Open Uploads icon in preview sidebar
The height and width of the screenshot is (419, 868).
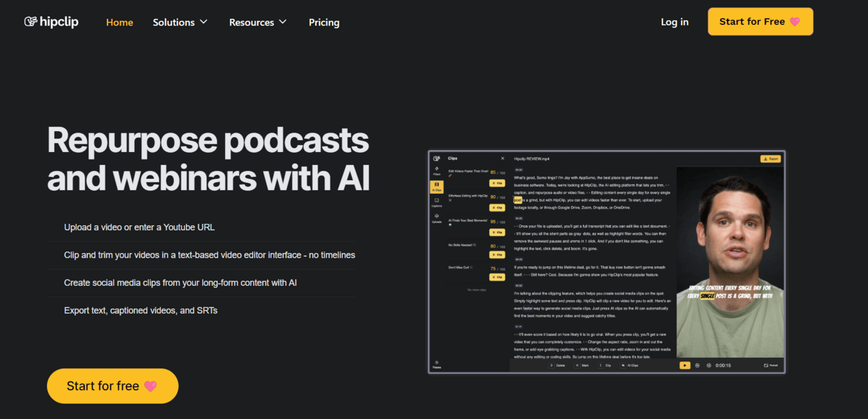pos(437,218)
